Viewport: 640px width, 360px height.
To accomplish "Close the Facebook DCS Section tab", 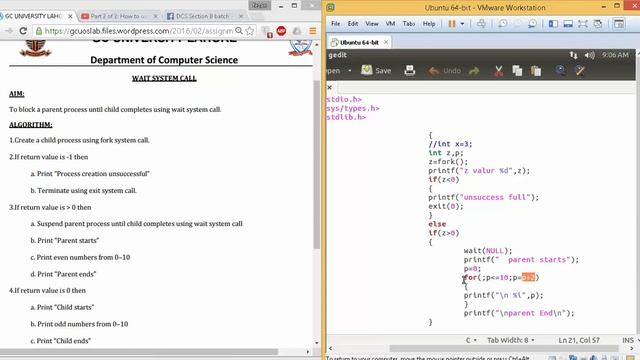I will [x=241, y=16].
